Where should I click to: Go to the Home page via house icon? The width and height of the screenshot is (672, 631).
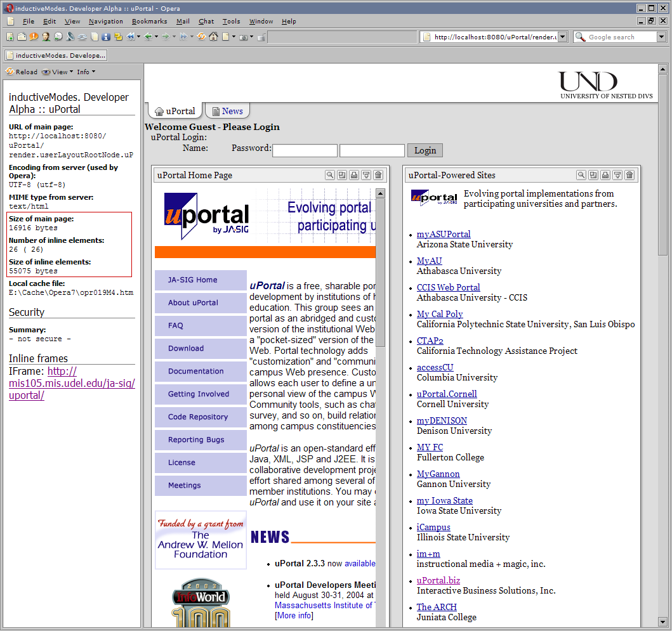click(213, 37)
